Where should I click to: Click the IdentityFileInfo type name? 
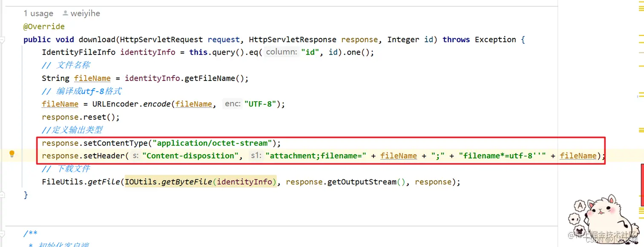click(78, 52)
